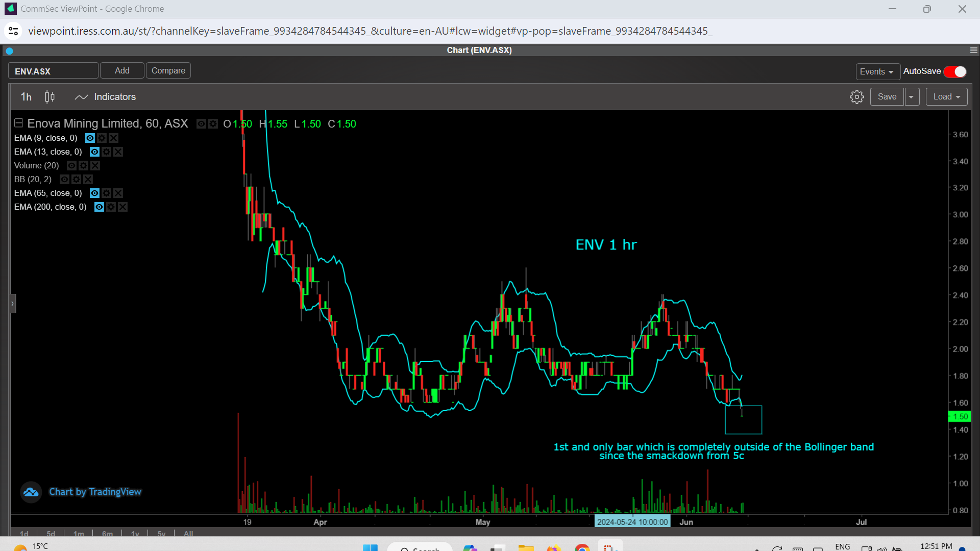Viewport: 980px width, 551px height.
Task: Open Chart by TradingView link
Action: click(95, 492)
